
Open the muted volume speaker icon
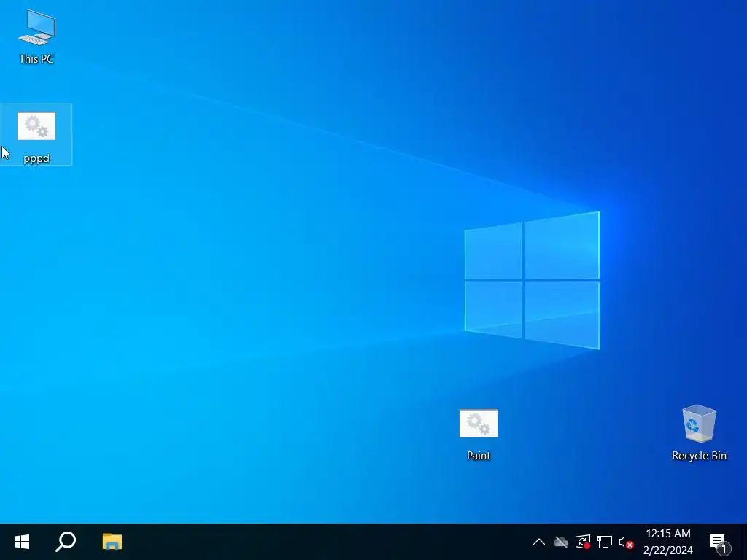point(626,542)
